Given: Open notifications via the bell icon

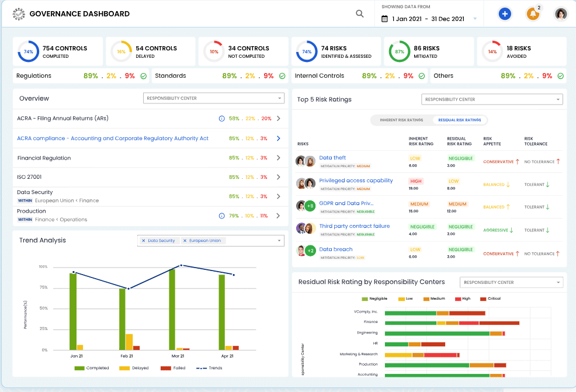Looking at the screenshot, I should click(x=533, y=13).
